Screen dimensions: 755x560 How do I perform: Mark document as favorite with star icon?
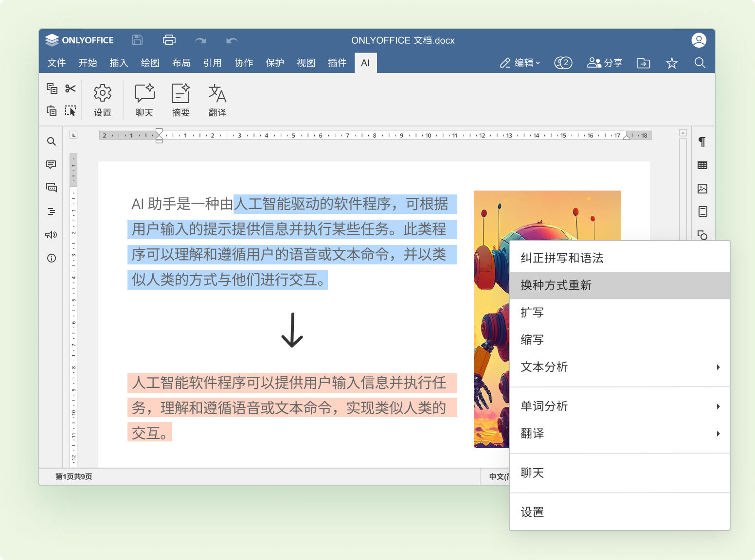[671, 63]
